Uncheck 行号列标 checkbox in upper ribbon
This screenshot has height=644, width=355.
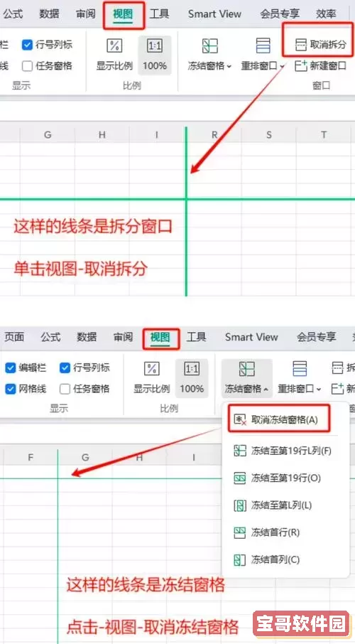(x=27, y=45)
